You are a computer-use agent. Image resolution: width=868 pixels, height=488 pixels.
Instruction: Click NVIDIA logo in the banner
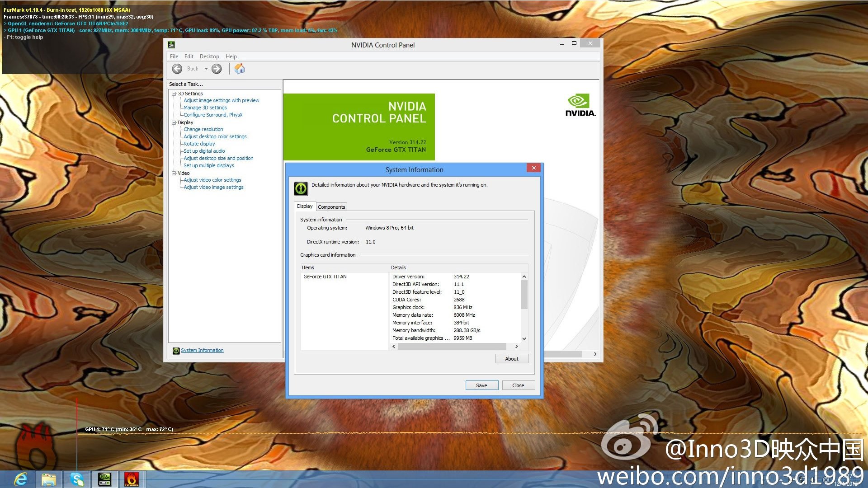580,105
